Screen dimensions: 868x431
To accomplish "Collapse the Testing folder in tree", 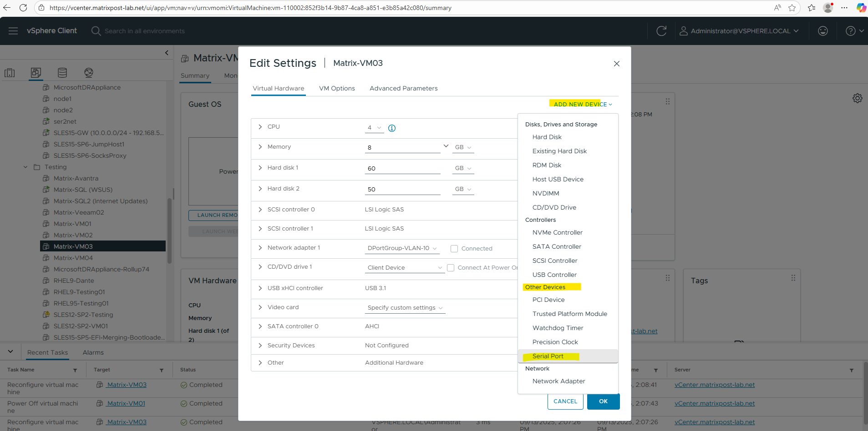I will coord(25,167).
